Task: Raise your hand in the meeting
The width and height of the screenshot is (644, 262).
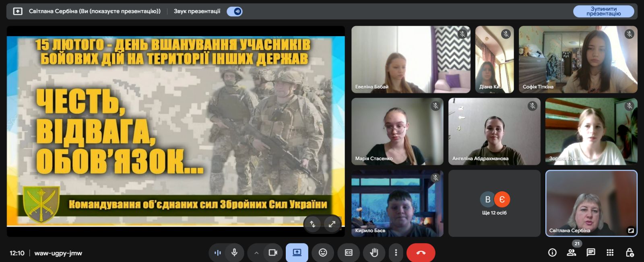Action: [x=374, y=253]
